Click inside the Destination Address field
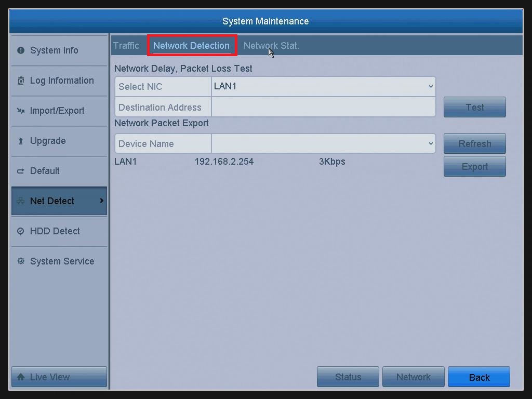Viewport: 532px width, 399px height. (x=322, y=107)
